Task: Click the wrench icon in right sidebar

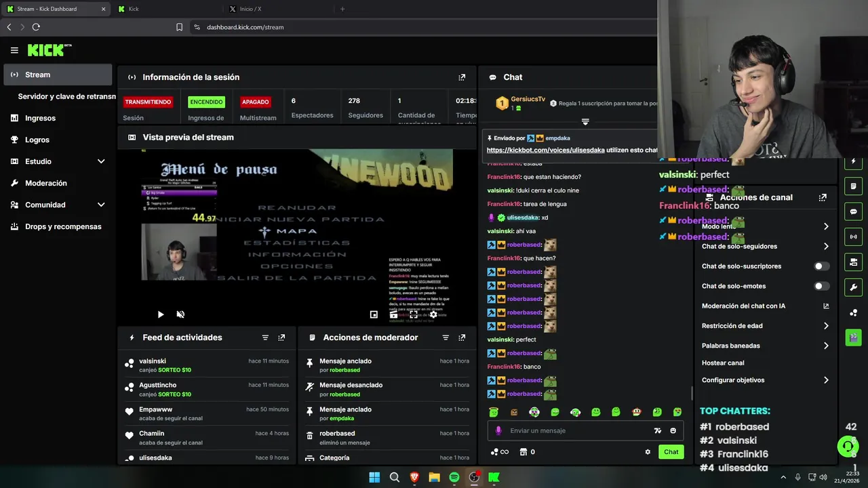Action: [853, 287]
